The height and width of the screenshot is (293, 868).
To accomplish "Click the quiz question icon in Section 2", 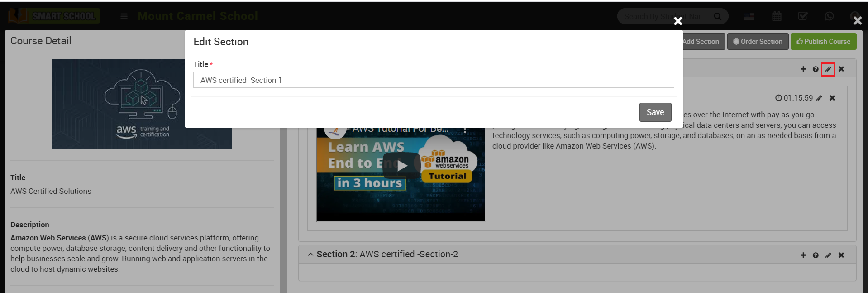I will (815, 255).
